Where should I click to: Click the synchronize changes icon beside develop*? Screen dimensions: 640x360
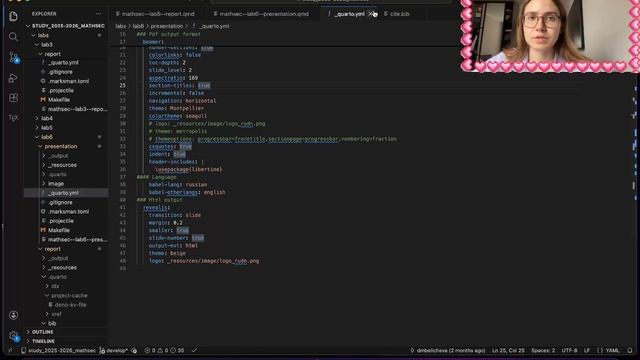(135, 350)
